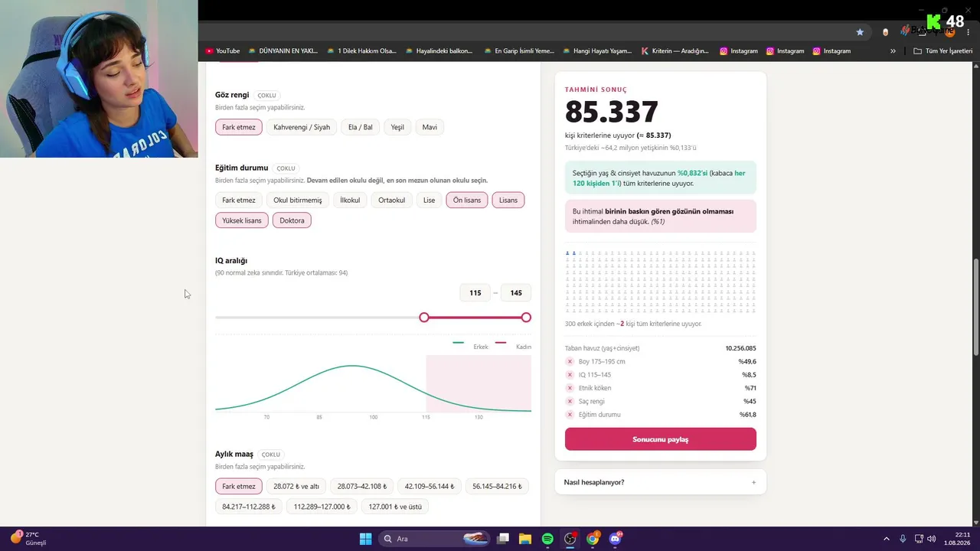Open File Explorer from the taskbar
This screenshot has width=980, height=551.
pyautogui.click(x=525, y=539)
